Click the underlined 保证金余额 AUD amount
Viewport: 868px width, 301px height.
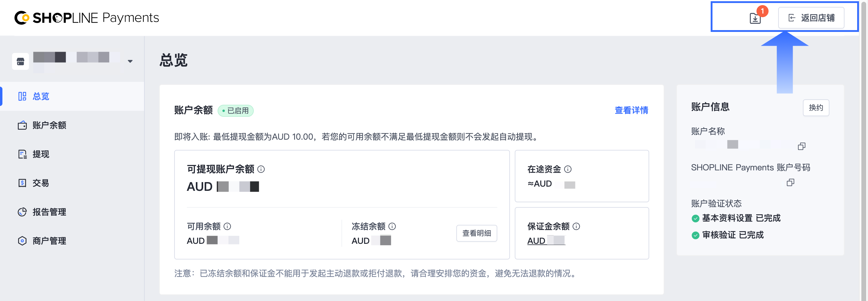pyautogui.click(x=546, y=241)
